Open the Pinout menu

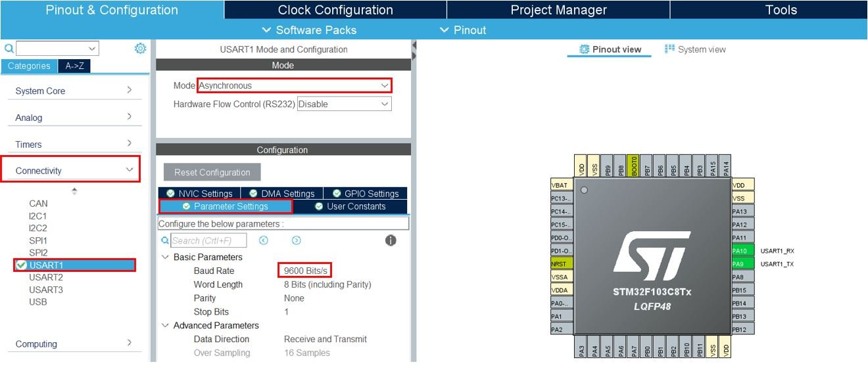(463, 30)
